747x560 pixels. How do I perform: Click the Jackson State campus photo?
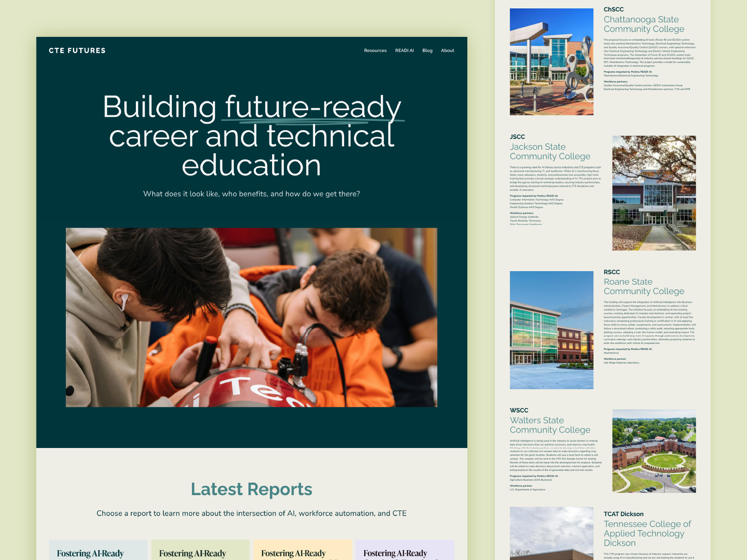pos(654,193)
